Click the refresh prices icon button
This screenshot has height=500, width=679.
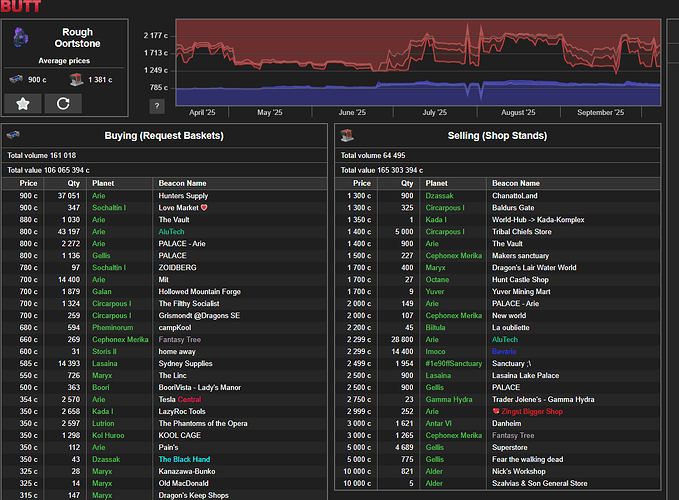(x=64, y=103)
